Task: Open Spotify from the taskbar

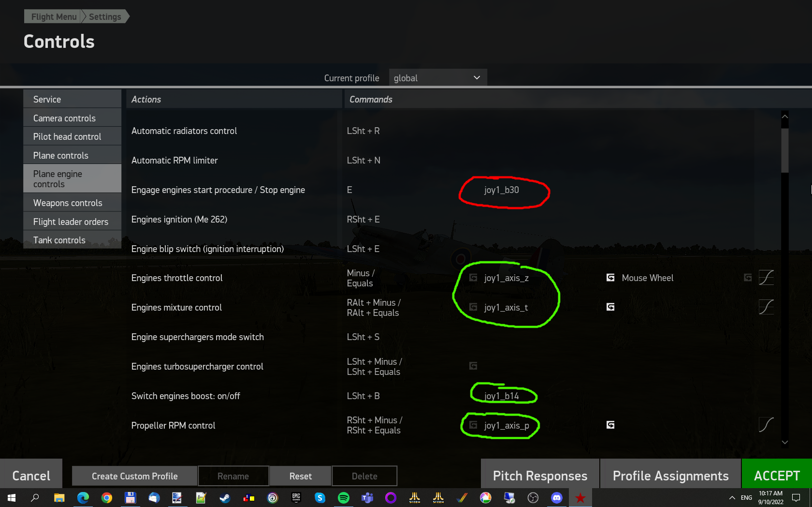Action: (x=343, y=497)
